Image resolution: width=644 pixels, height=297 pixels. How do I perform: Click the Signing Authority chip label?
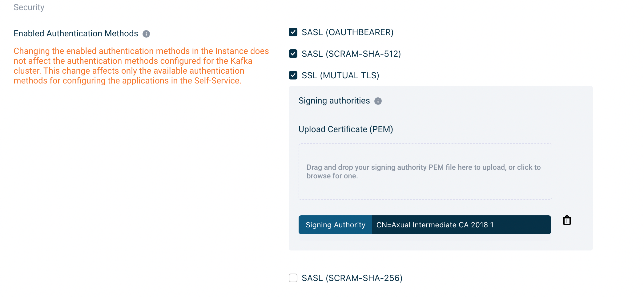pos(335,225)
